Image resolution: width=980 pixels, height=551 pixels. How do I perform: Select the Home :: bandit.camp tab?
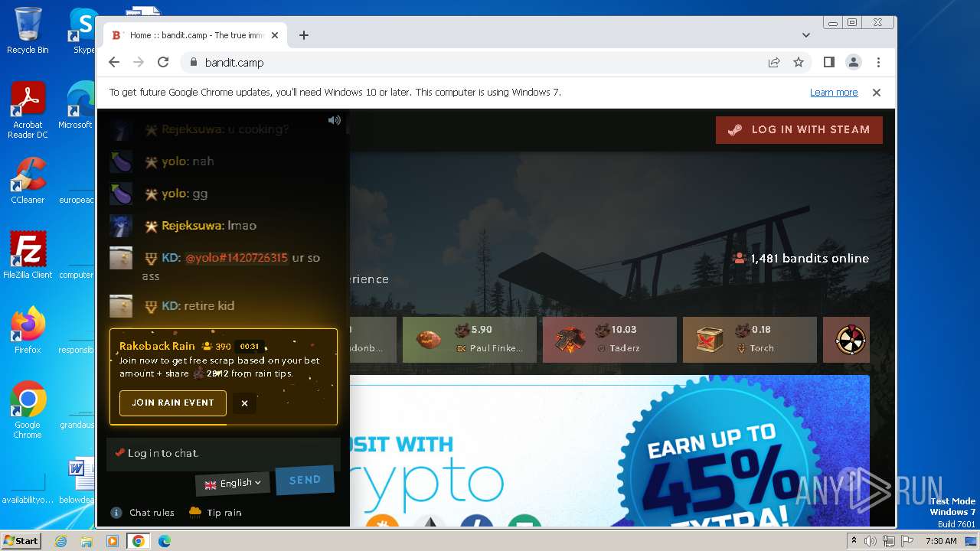tap(195, 35)
